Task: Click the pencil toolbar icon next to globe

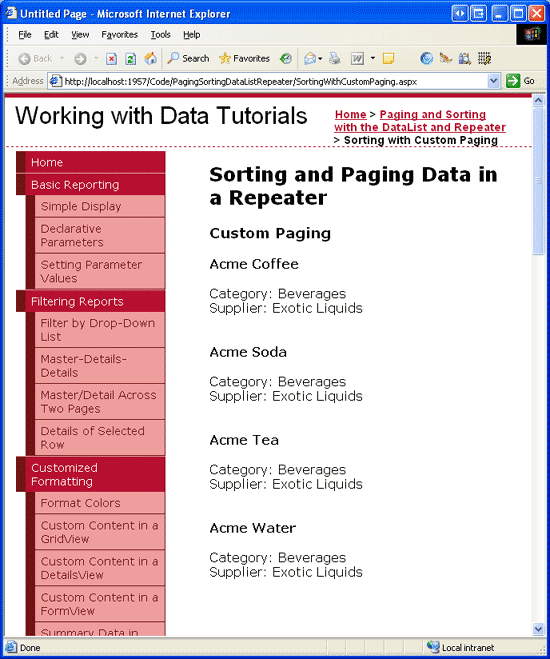Action: (x=445, y=58)
